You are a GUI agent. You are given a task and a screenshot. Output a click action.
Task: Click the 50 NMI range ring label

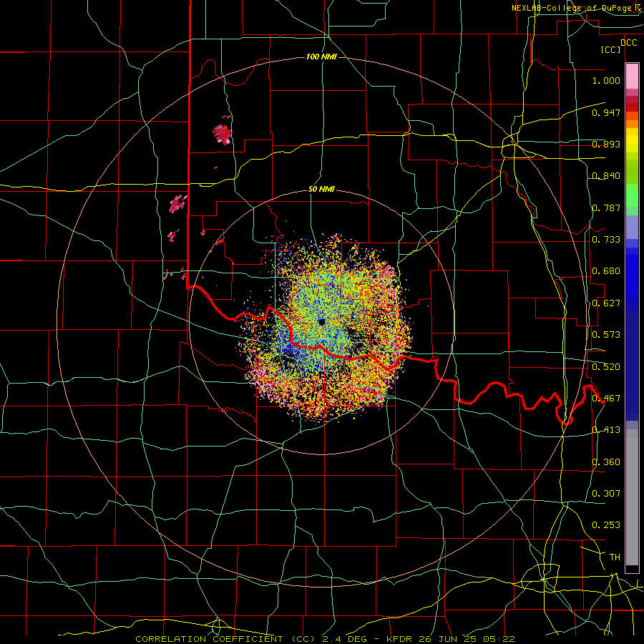tap(321, 190)
